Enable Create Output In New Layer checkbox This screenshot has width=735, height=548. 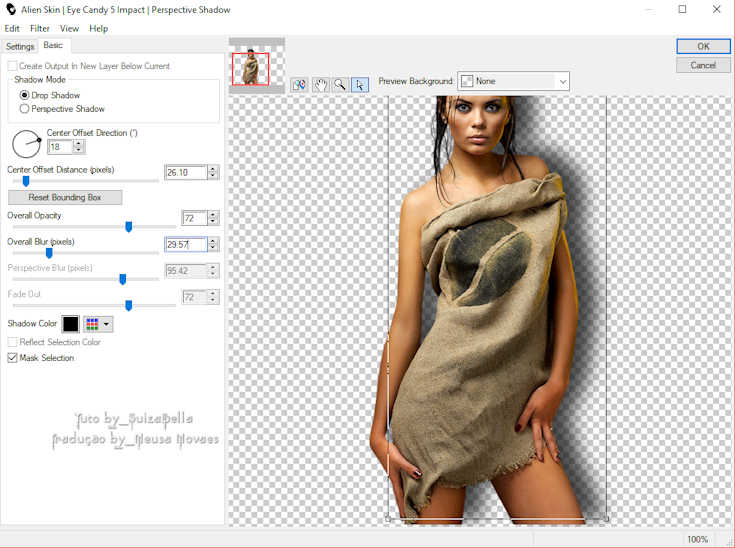coord(13,66)
